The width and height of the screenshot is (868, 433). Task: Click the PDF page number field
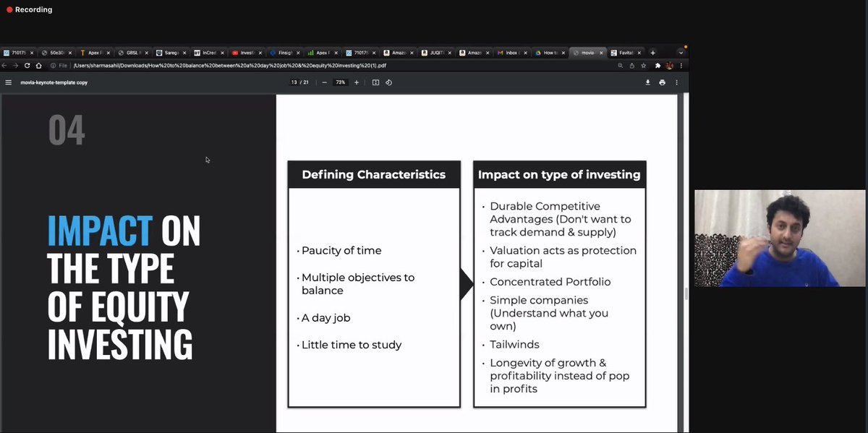pos(294,82)
